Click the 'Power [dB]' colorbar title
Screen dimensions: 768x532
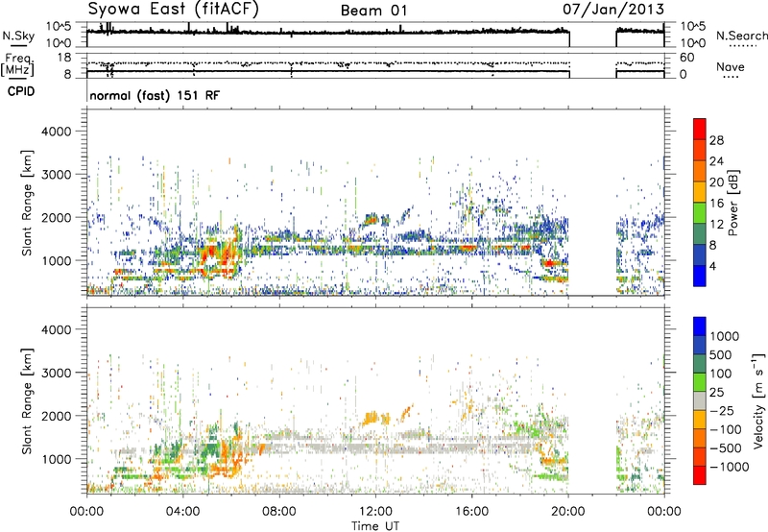[x=733, y=203]
